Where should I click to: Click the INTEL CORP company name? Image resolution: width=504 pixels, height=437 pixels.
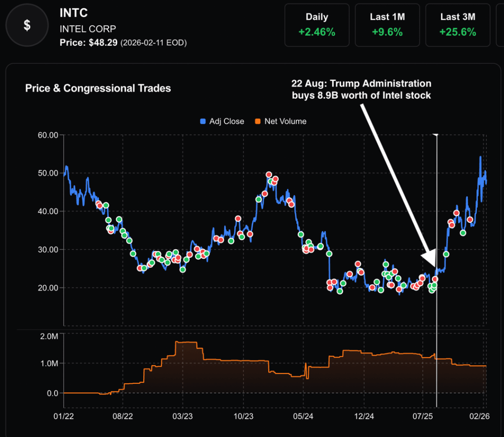tap(88, 29)
